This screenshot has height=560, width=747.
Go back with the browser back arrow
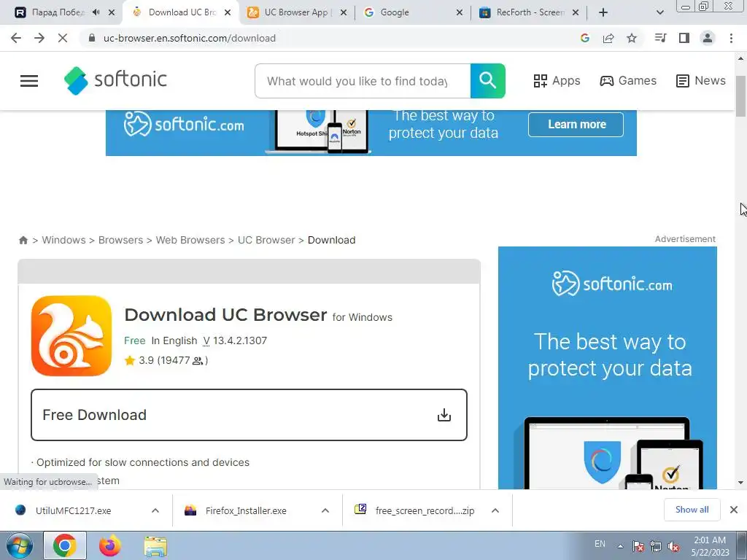[x=16, y=38]
